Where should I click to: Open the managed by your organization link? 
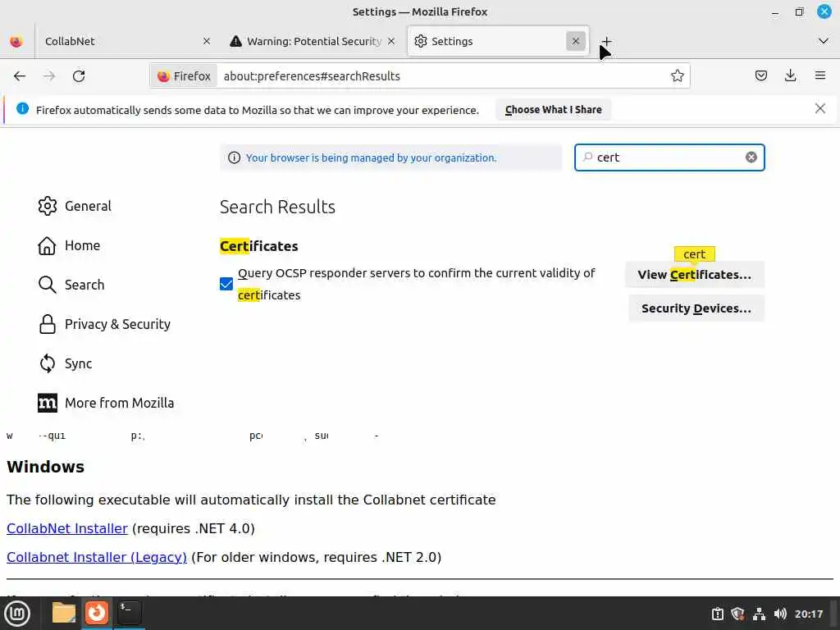[x=371, y=158]
